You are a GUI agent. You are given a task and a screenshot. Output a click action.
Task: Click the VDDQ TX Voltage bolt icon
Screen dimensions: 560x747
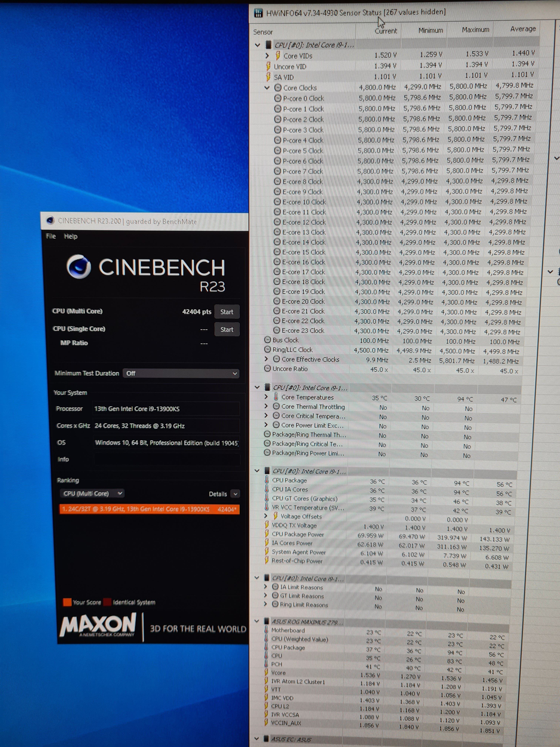[267, 525]
